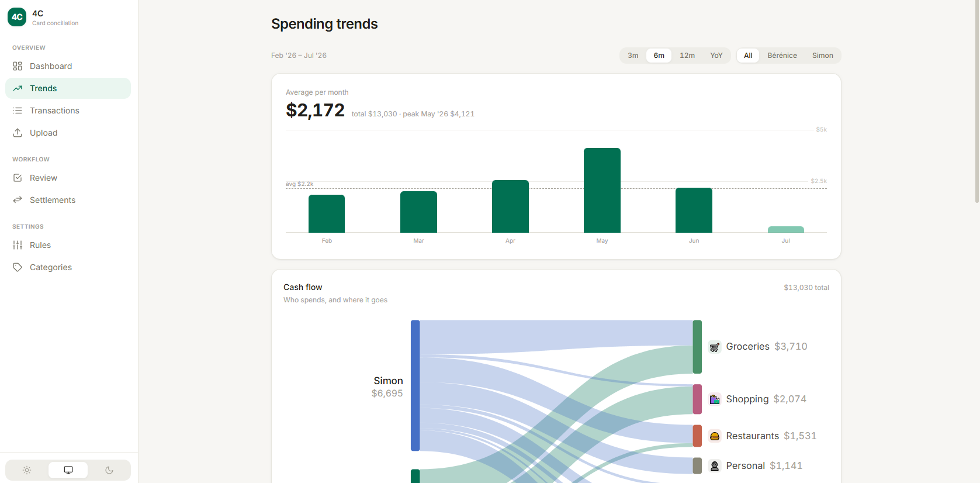Click the pink Shopping Sankey node
Screen dimensions: 980x483
click(x=697, y=399)
